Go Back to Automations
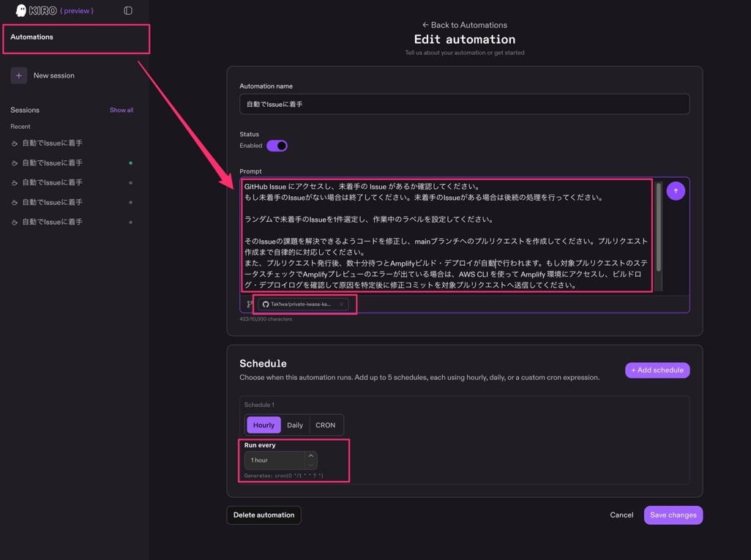Screen dimensions: 751x560 [465, 25]
